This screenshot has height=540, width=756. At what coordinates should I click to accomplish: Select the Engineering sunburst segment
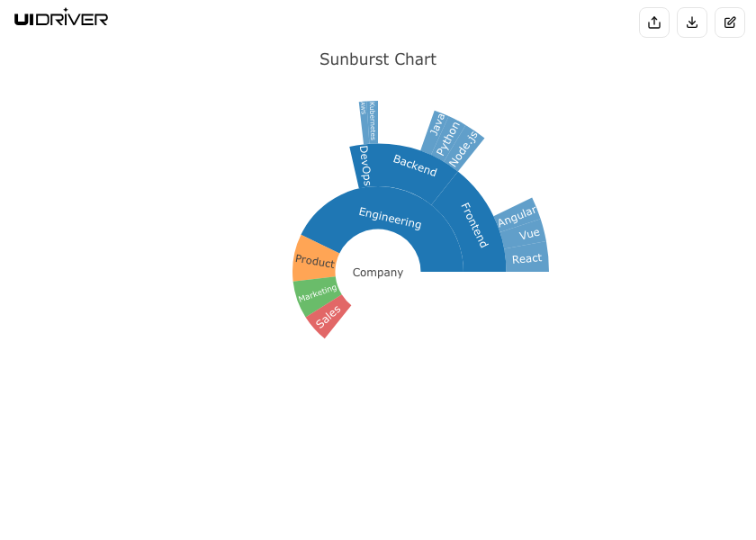coord(390,218)
